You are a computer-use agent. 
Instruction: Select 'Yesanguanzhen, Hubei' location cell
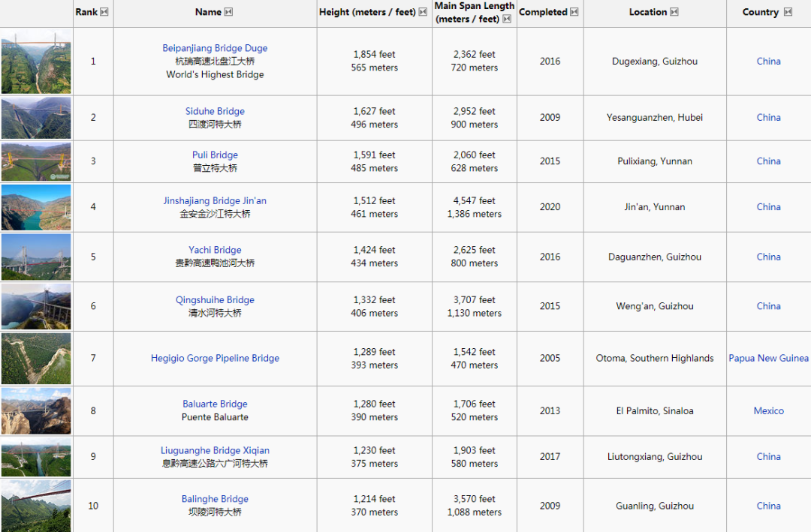pyautogui.click(x=655, y=117)
